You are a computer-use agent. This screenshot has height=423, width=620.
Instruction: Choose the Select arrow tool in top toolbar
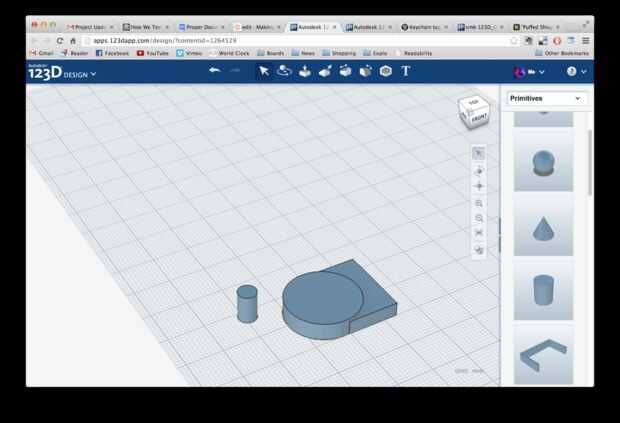(x=263, y=71)
